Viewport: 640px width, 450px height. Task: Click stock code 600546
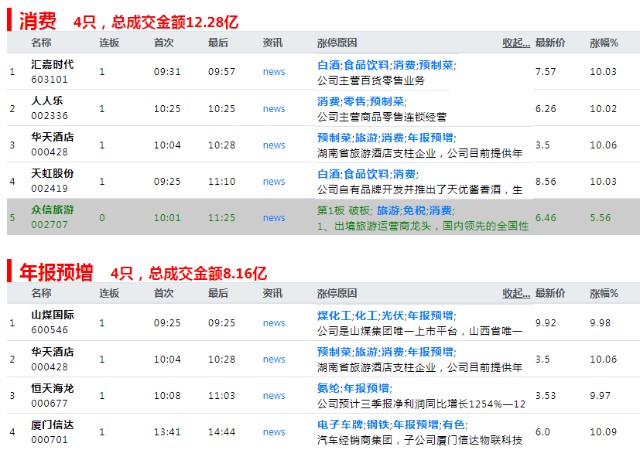click(x=49, y=330)
